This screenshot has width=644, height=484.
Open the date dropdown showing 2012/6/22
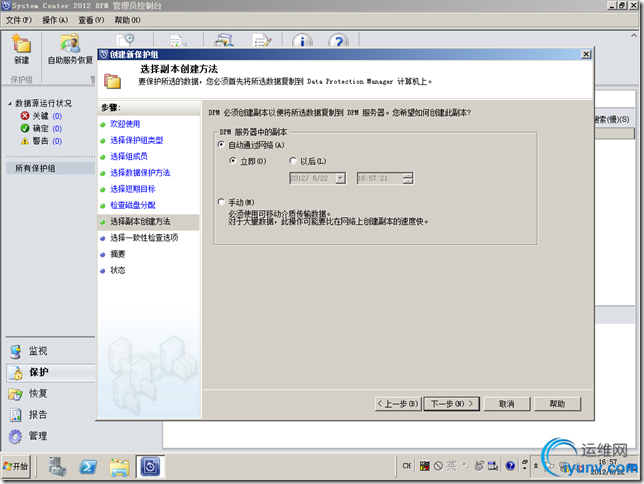pyautogui.click(x=340, y=178)
